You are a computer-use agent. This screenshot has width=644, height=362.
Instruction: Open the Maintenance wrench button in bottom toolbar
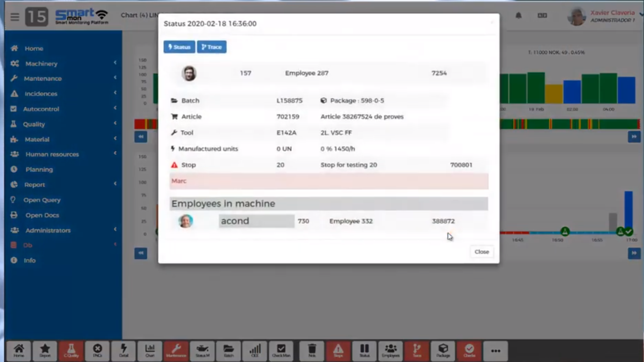176,351
